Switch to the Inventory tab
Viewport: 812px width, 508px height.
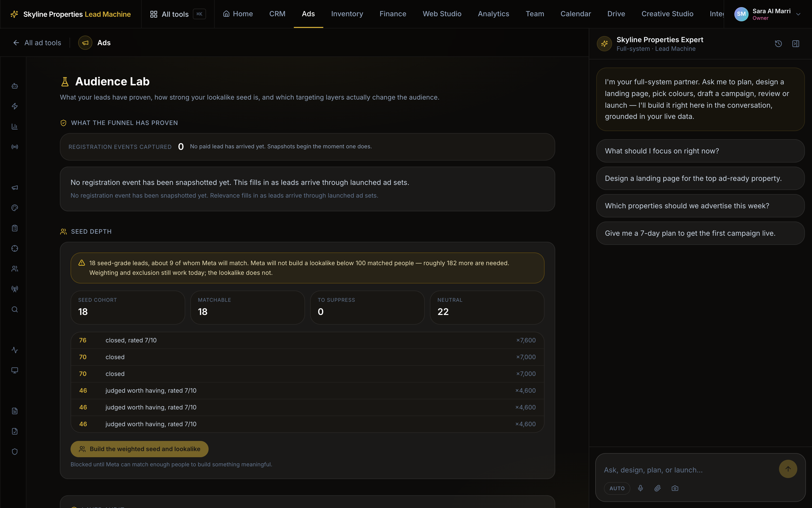[x=347, y=14]
